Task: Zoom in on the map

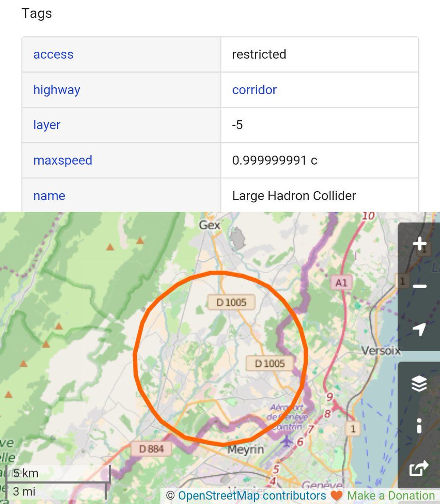Action: click(419, 244)
